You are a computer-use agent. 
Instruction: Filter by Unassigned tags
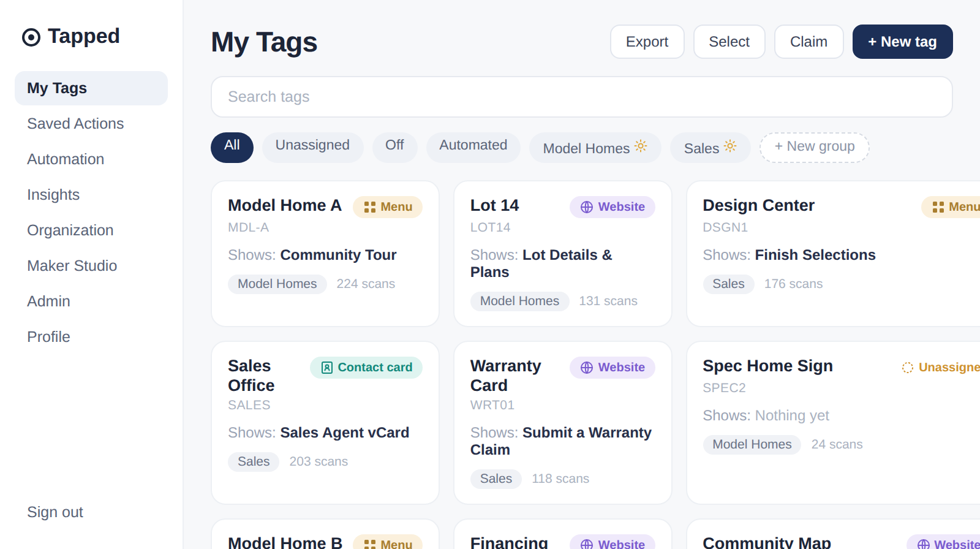[312, 148]
